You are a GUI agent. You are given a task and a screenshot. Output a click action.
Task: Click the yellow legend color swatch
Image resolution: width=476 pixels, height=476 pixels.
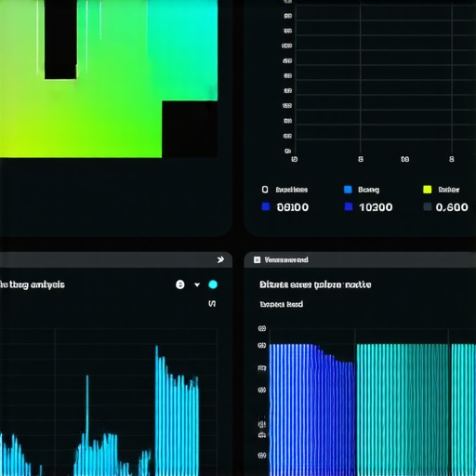tap(428, 190)
